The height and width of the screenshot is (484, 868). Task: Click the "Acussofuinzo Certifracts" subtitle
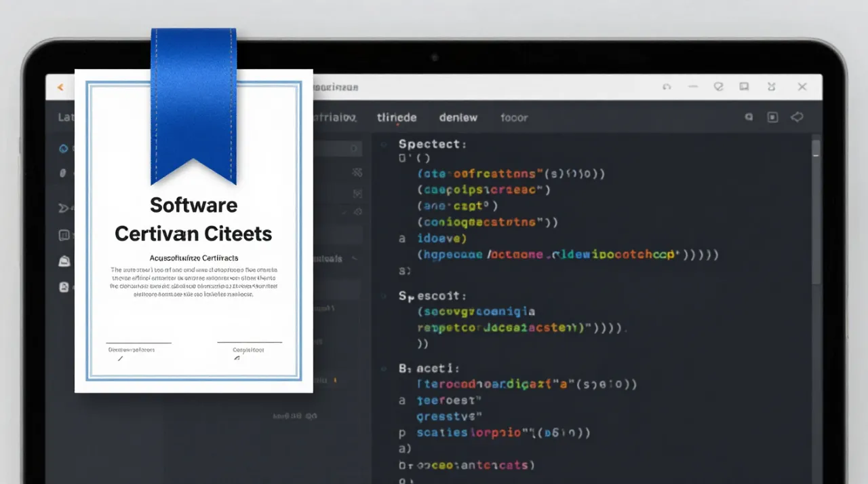pos(193,258)
